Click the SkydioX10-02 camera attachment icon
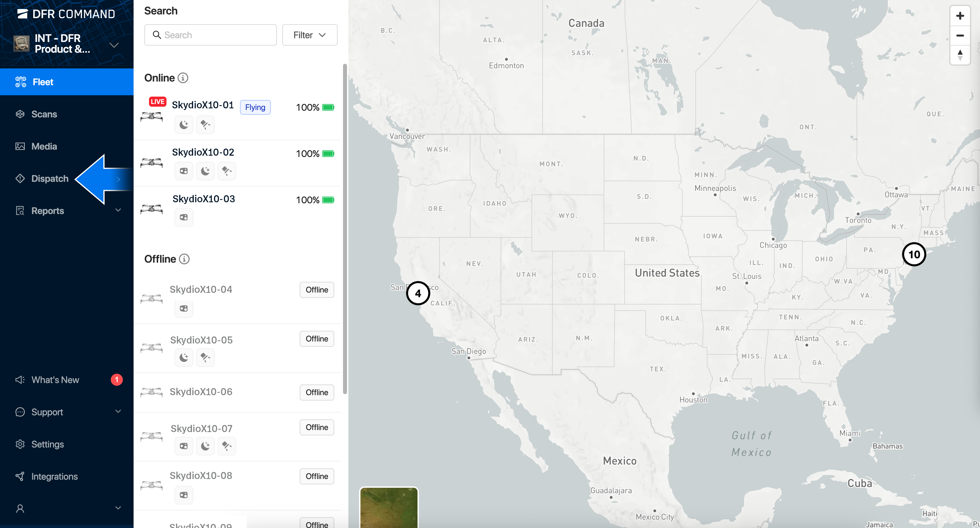 pos(184,171)
